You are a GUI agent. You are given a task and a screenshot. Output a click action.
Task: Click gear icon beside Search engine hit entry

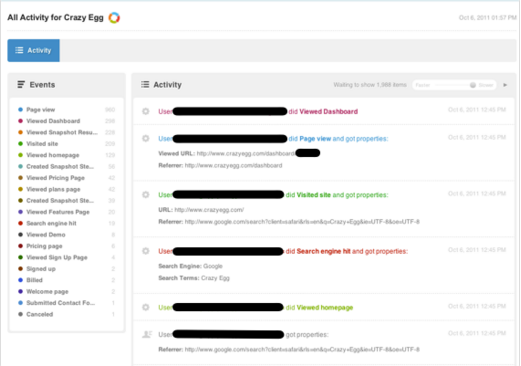click(x=146, y=251)
